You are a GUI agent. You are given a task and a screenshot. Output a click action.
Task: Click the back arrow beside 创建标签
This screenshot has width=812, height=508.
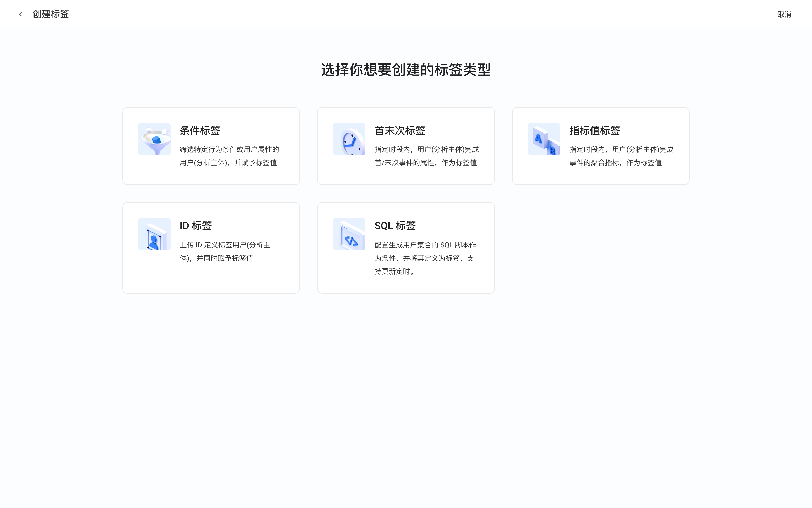21,14
